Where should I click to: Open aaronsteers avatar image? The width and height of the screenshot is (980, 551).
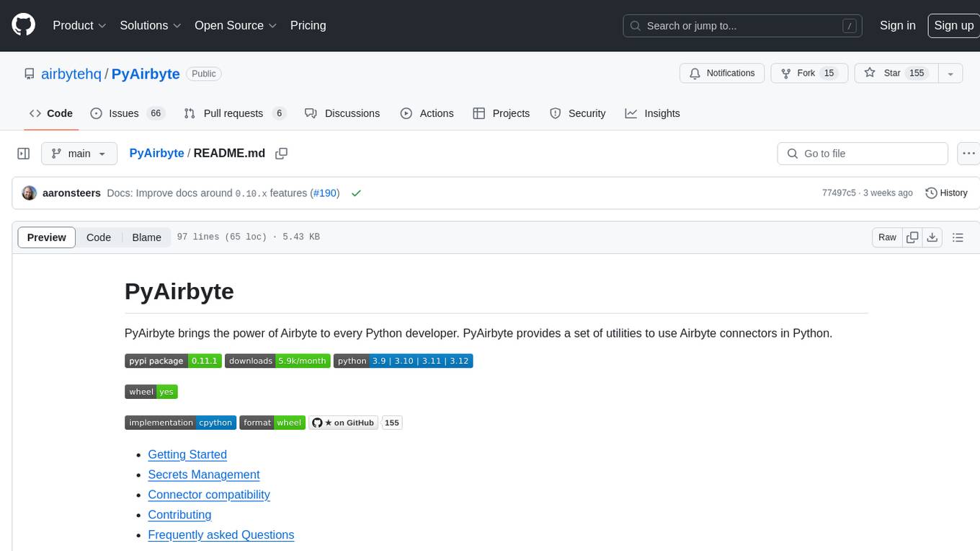pos(30,193)
